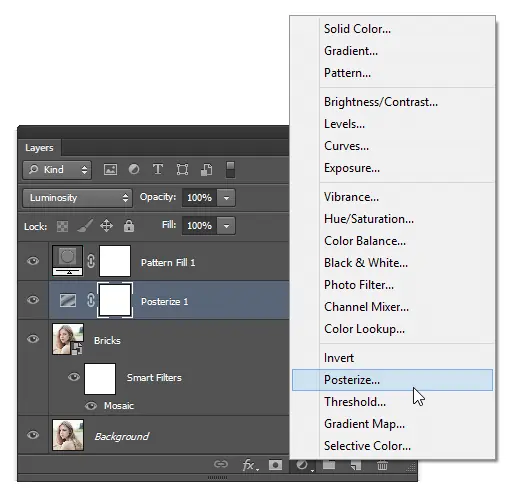Select the Layers panel tab
This screenshot has height=503, width=512.
(x=39, y=148)
